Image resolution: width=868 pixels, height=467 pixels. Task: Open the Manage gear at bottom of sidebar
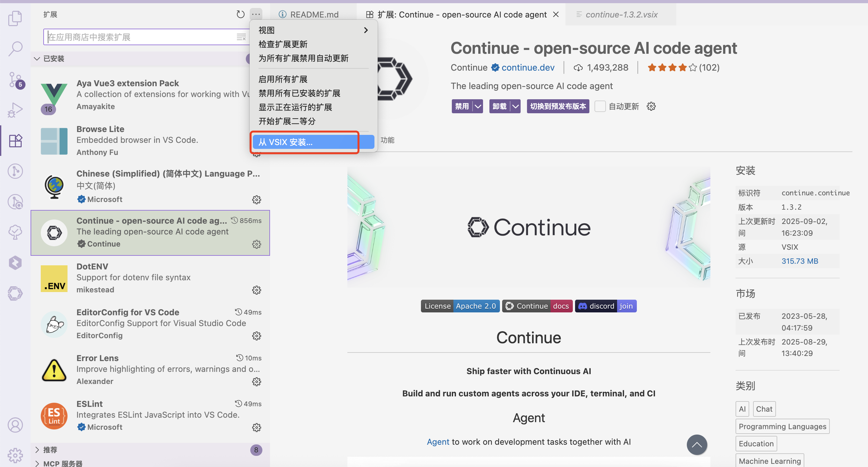(15, 456)
